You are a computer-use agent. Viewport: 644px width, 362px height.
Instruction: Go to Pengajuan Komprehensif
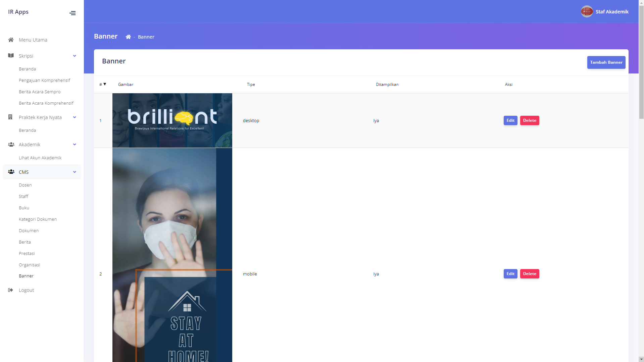point(44,80)
